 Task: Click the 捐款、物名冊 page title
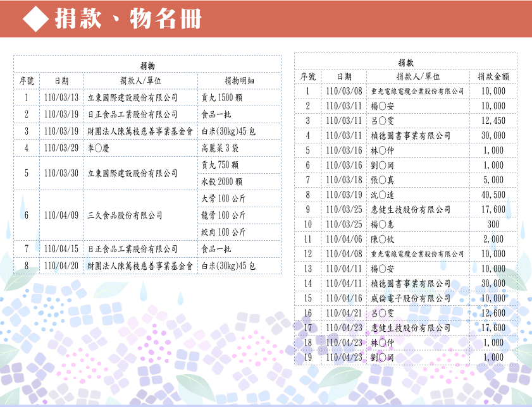(x=128, y=20)
